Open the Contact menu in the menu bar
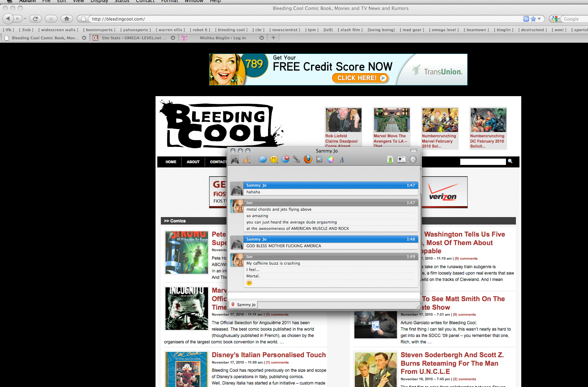Viewport: 588px width, 387px height. pyautogui.click(x=145, y=1)
